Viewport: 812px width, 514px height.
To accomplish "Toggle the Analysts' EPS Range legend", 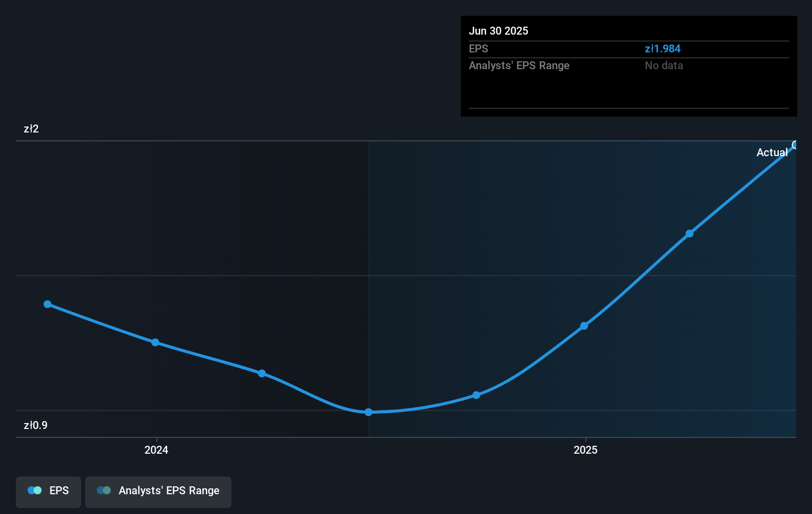I will pos(158,492).
